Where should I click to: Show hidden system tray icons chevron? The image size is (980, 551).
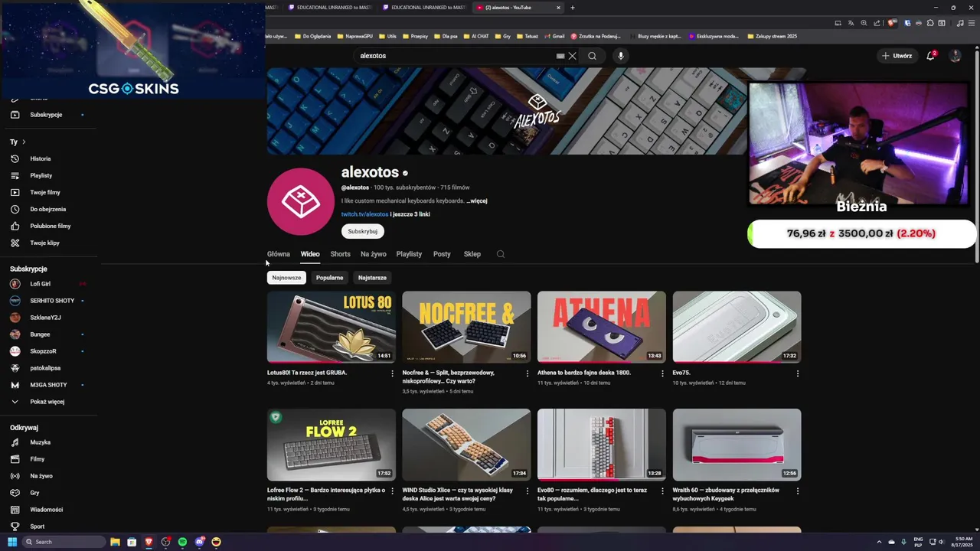click(879, 542)
